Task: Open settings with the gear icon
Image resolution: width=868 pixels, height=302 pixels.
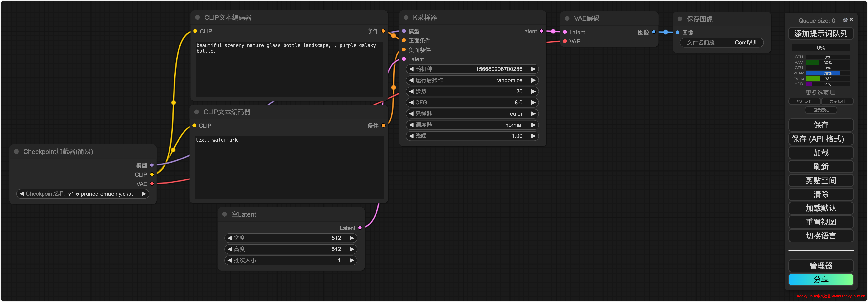Action: [845, 20]
